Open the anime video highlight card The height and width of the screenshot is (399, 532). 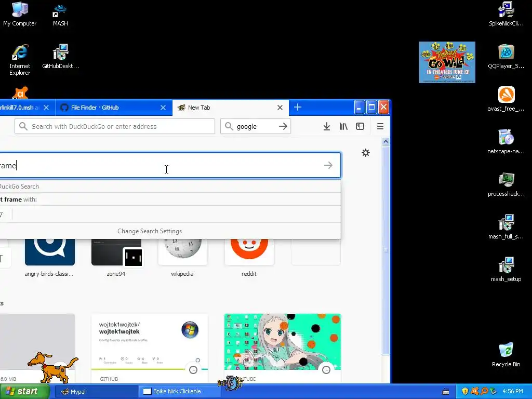(x=283, y=349)
